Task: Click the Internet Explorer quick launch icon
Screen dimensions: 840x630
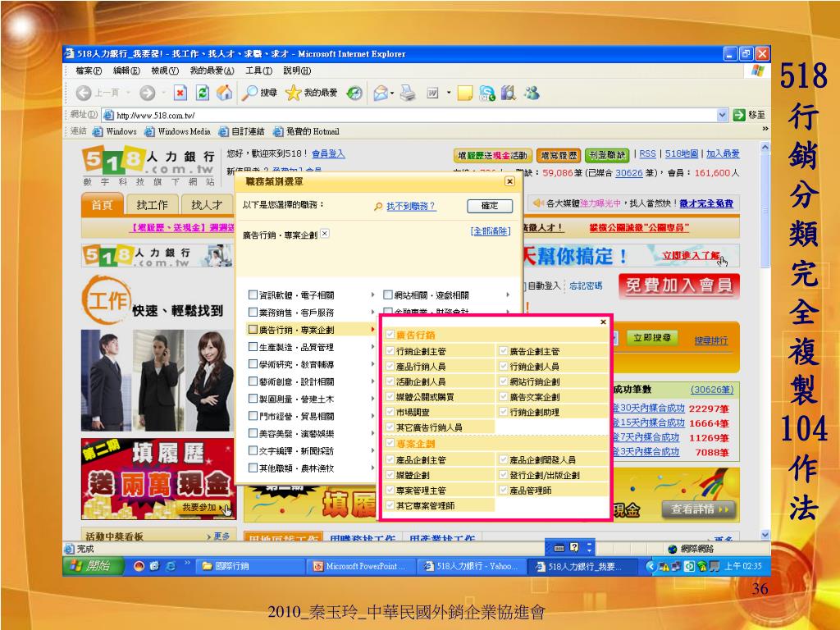Action: click(171, 566)
